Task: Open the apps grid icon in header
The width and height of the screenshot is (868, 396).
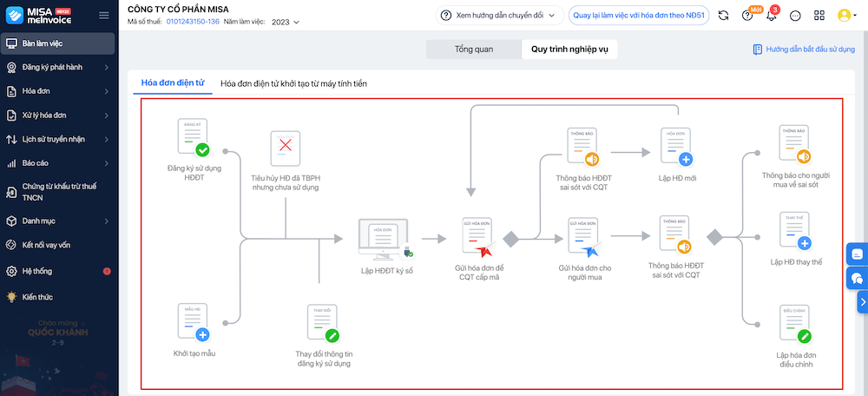Action: click(x=819, y=16)
